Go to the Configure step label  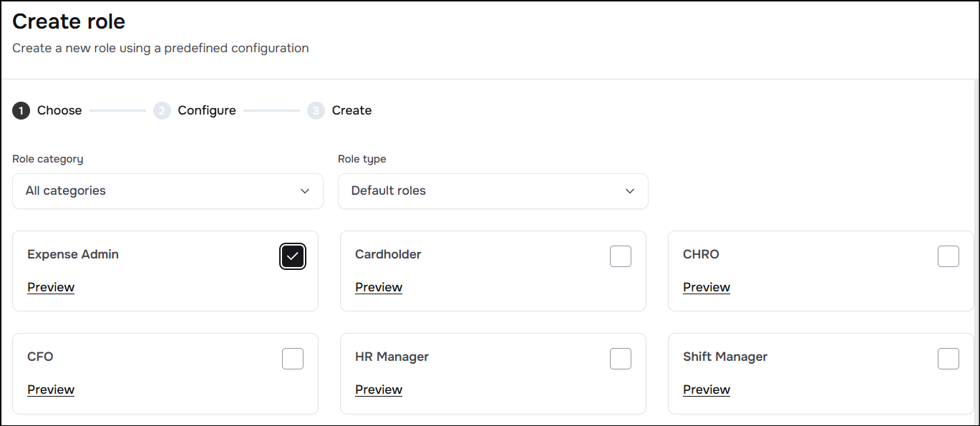[207, 111]
